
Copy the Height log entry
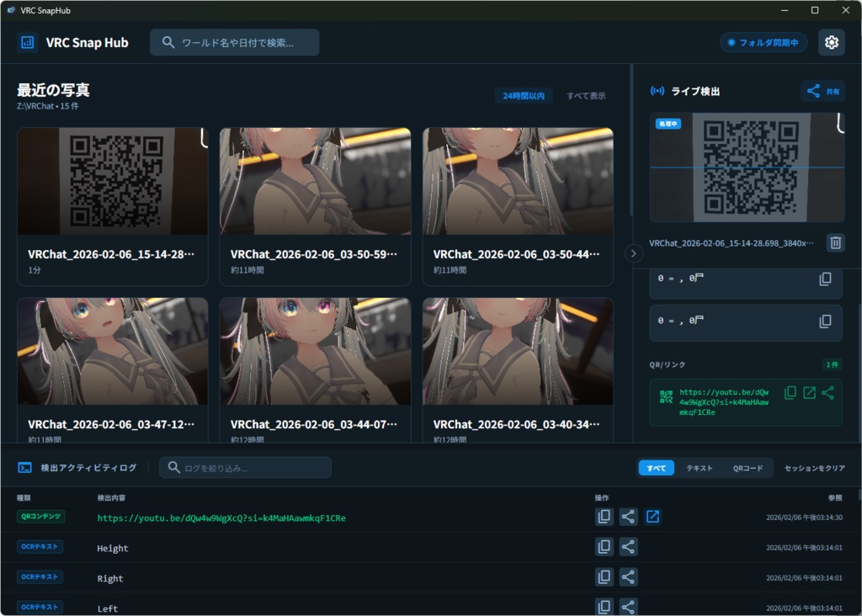[604, 547]
